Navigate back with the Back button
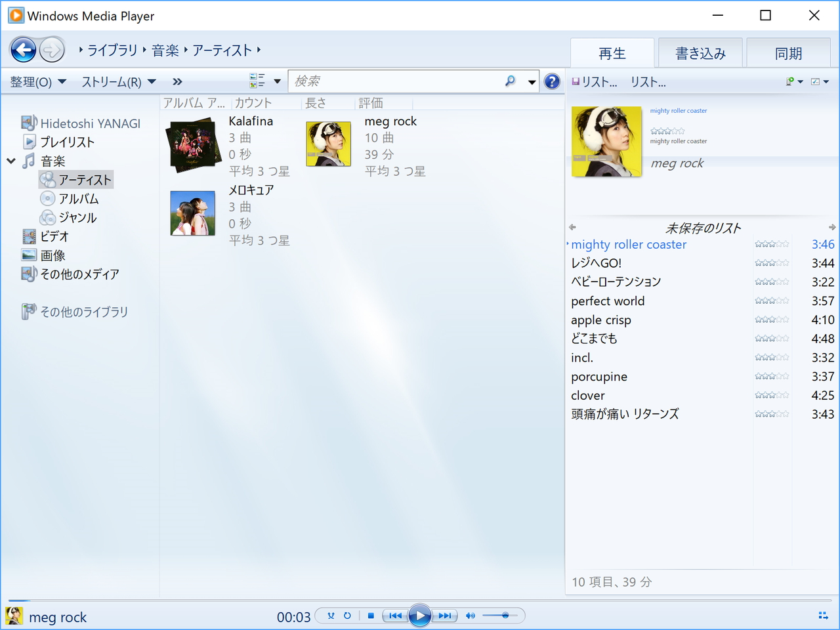Viewport: 840px width, 630px height. 24,49
